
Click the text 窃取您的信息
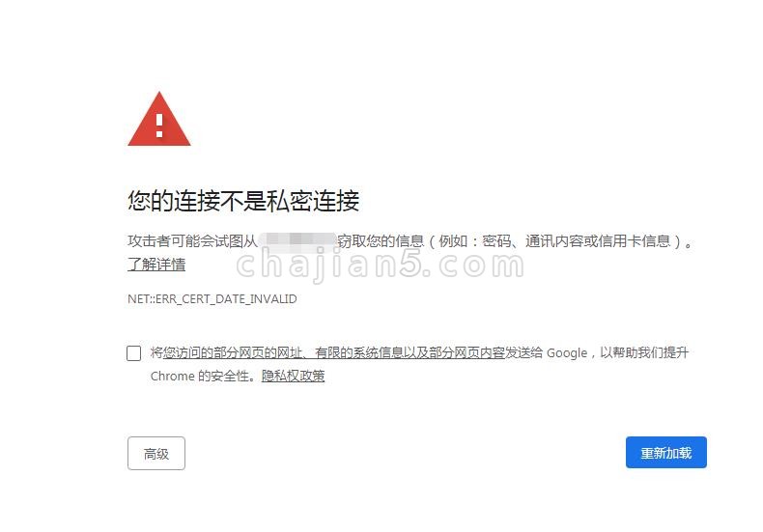coord(381,240)
